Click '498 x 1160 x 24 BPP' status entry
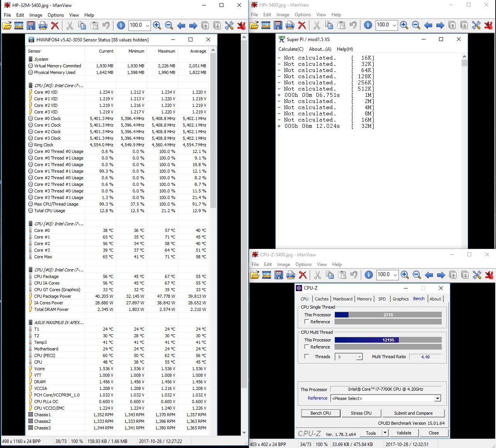This screenshot has height=448, width=496. [21, 441]
